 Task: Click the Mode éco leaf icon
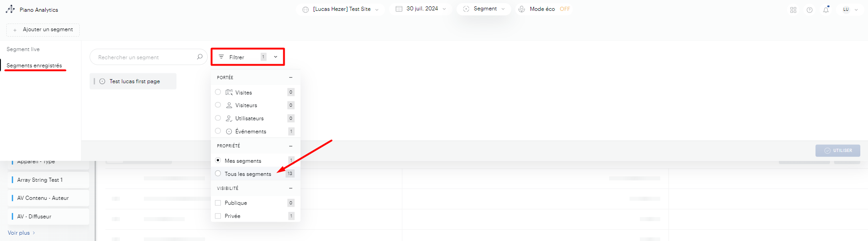click(522, 9)
